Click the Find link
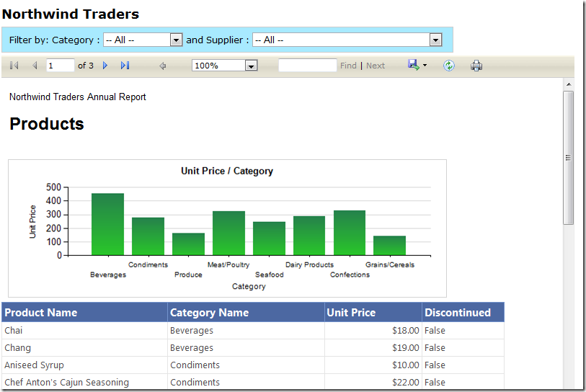586x392 pixels. point(348,66)
